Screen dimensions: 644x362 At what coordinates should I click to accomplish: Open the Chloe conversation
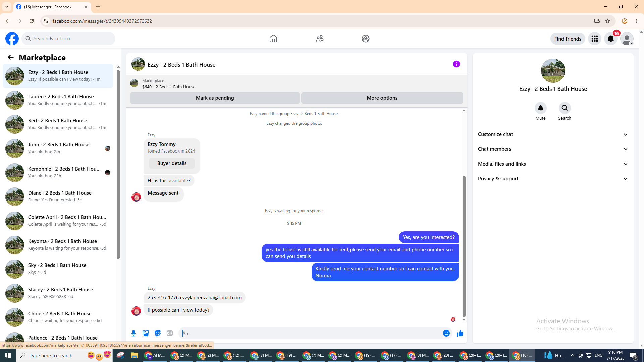[x=58, y=317]
